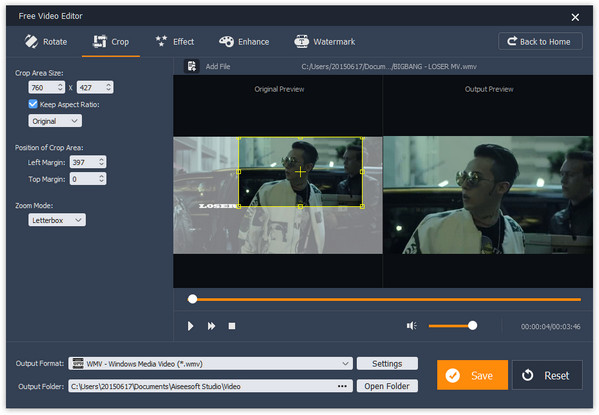599x415 pixels.
Task: Click the Output Preview label
Action: pyautogui.click(x=489, y=89)
